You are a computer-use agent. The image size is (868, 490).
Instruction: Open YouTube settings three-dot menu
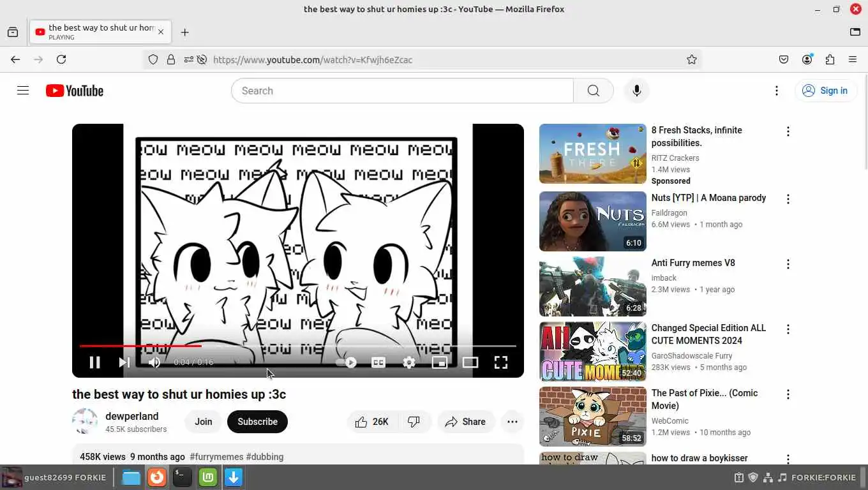(777, 91)
